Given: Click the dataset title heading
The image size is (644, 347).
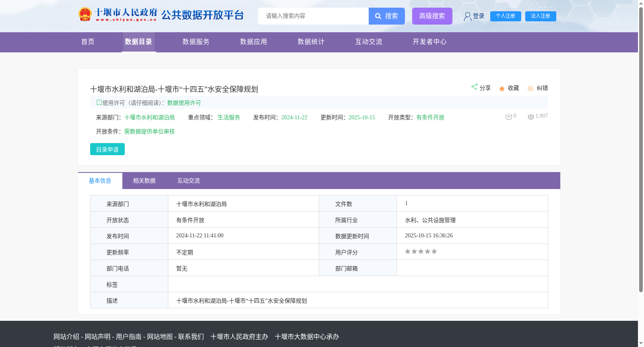Looking at the screenshot, I should [174, 89].
